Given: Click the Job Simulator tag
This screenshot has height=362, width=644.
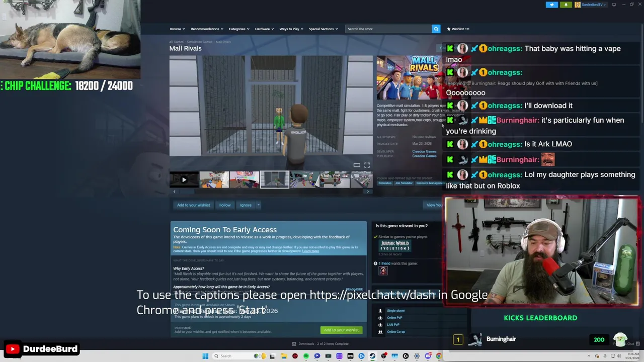Looking at the screenshot, I should pos(404,183).
